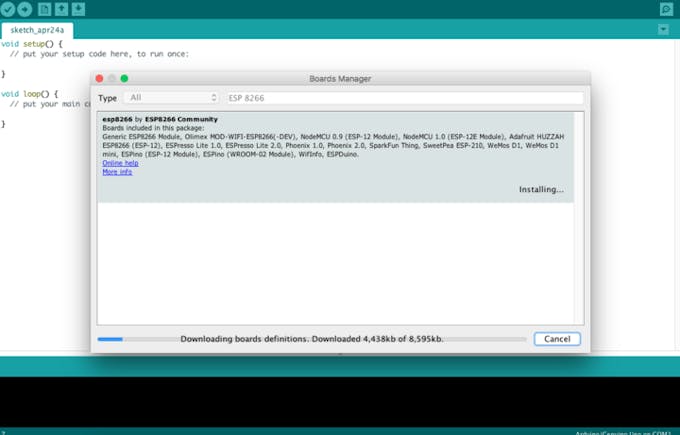The height and width of the screenshot is (435, 680).
Task: Open a sketch with the Open icon
Action: point(61,9)
